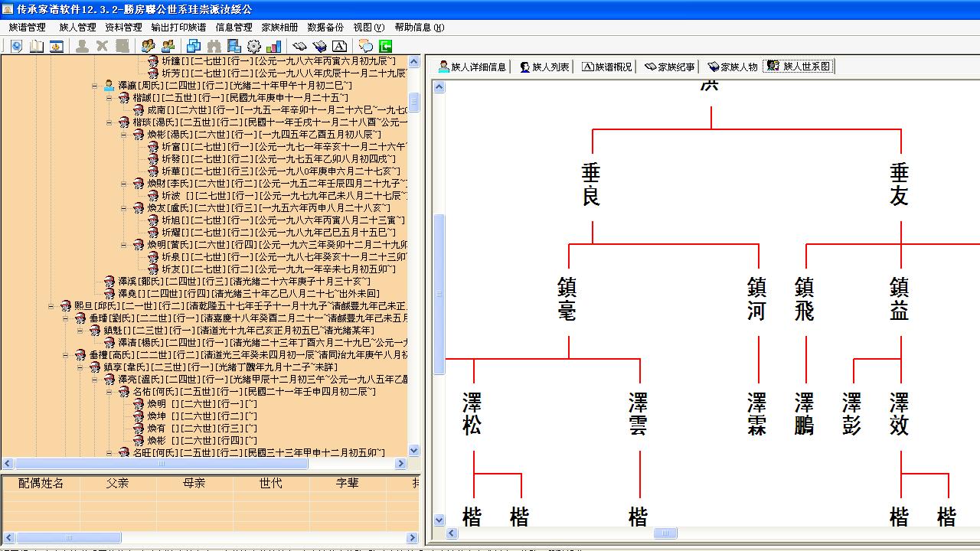Select 成南 in the family tree
The width and height of the screenshot is (980, 551).
[x=153, y=109]
